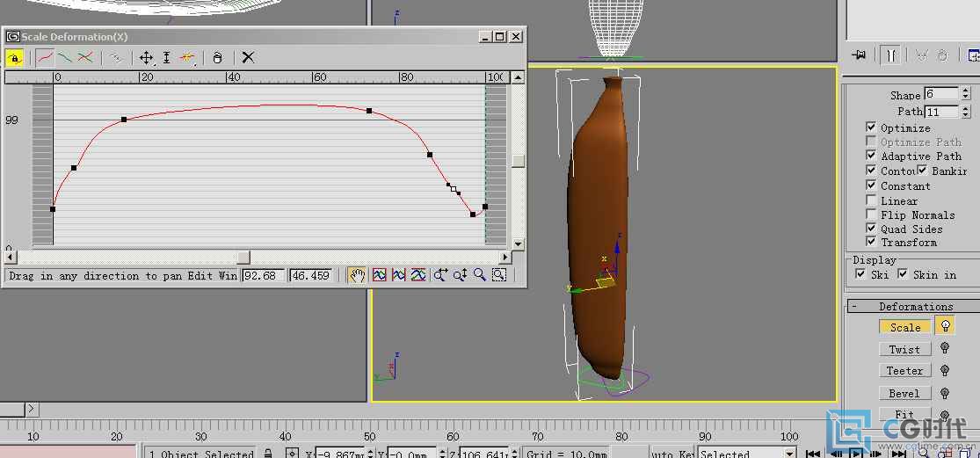This screenshot has height=458, width=980.
Task: Select Display X Axis curve button
Action: [x=44, y=58]
